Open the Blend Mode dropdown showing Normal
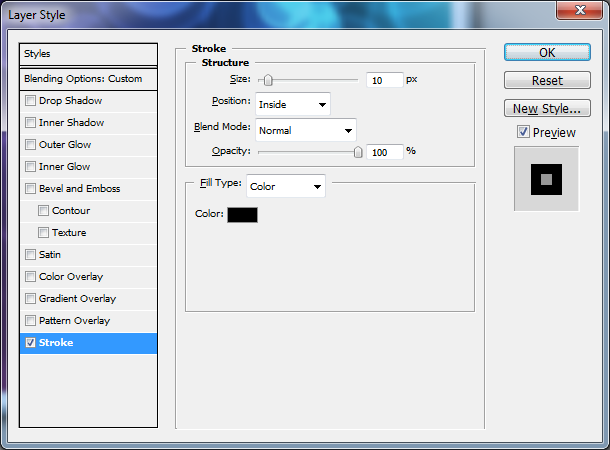610x450 pixels. (306, 130)
